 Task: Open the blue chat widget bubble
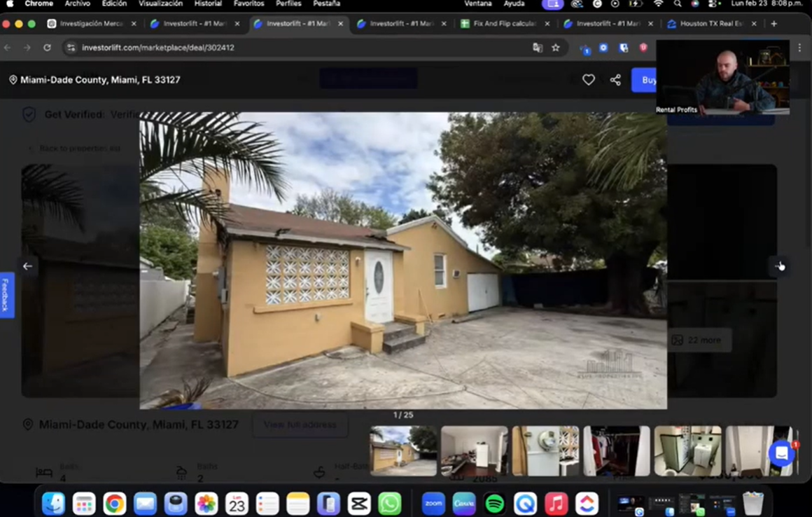pos(781,454)
